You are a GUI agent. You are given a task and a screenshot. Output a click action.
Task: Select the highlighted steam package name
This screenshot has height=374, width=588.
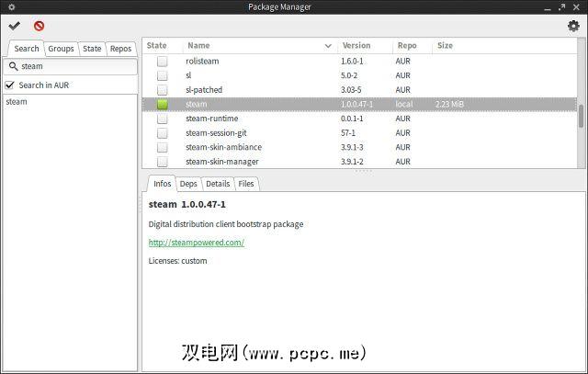(x=196, y=104)
